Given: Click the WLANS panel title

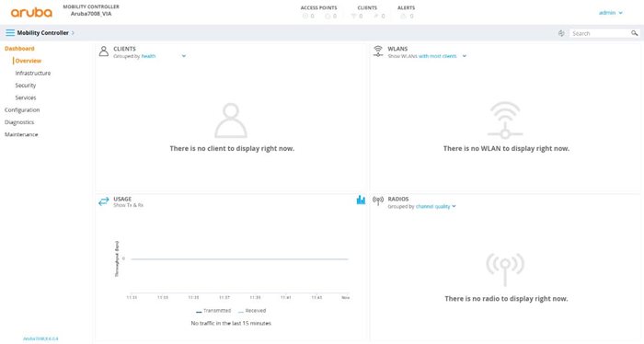Looking at the screenshot, I should (397, 49).
